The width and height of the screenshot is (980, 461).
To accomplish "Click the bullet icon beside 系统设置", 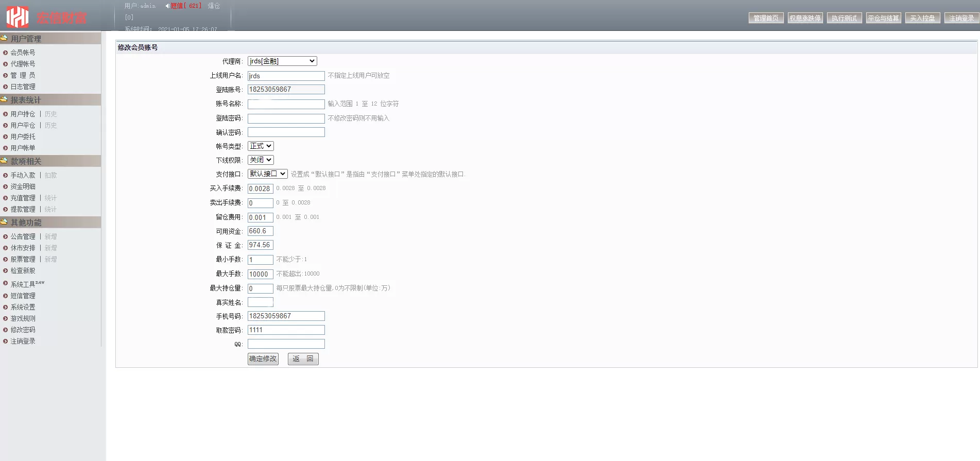I will pos(5,307).
